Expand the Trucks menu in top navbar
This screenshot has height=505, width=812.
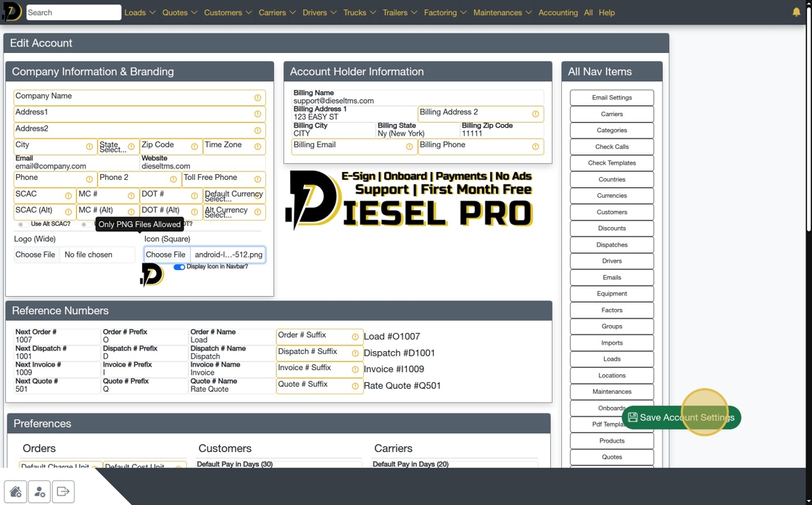click(360, 12)
